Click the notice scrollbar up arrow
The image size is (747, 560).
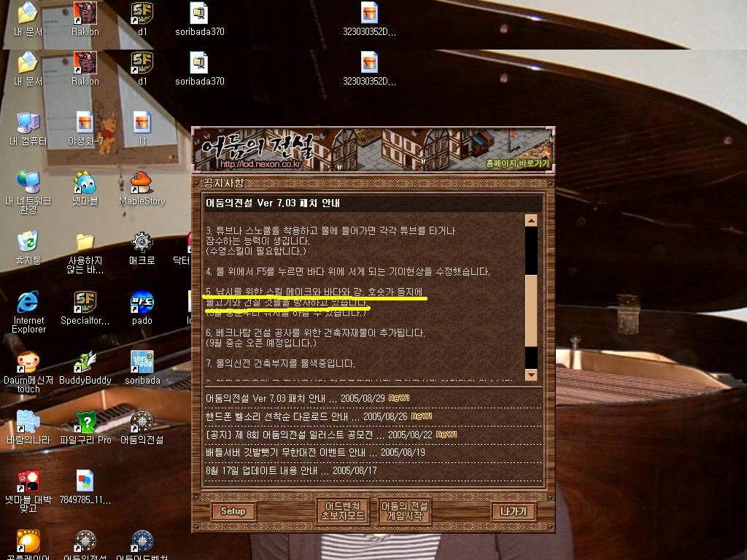(531, 220)
